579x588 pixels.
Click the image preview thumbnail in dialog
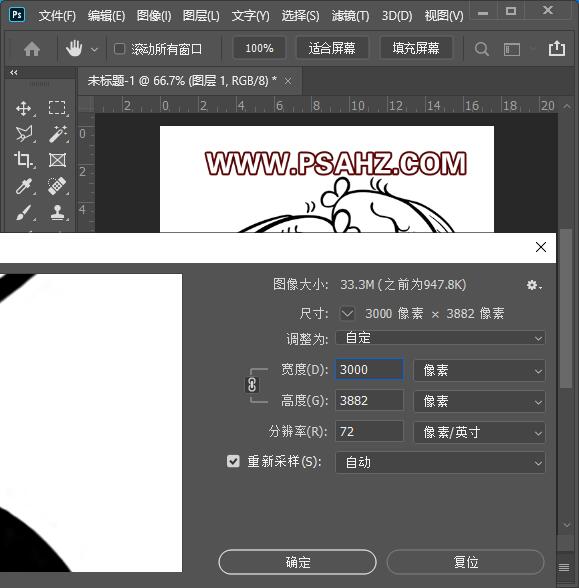(91, 423)
